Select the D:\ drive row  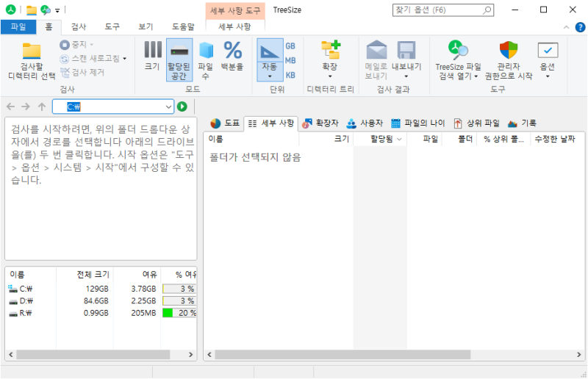pyautogui.click(x=101, y=300)
